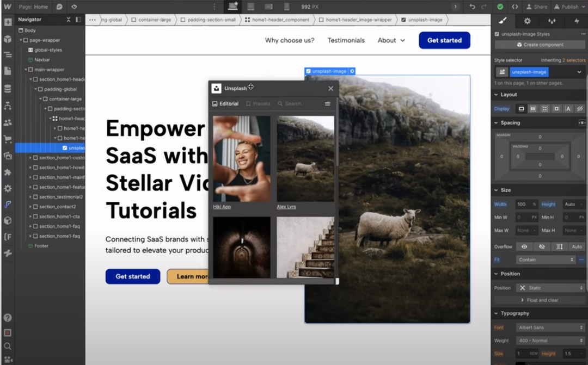This screenshot has width=588, height=365.
Task: Open the Element settings gear tab
Action: pyautogui.click(x=527, y=21)
